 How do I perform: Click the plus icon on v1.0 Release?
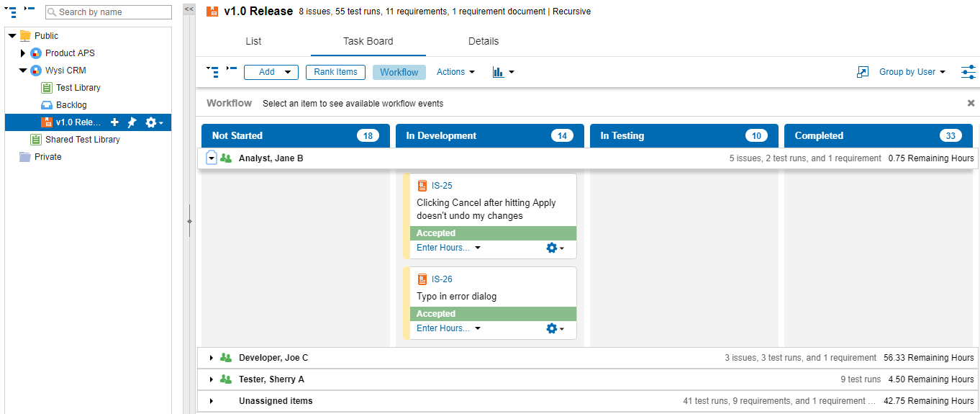pos(114,122)
